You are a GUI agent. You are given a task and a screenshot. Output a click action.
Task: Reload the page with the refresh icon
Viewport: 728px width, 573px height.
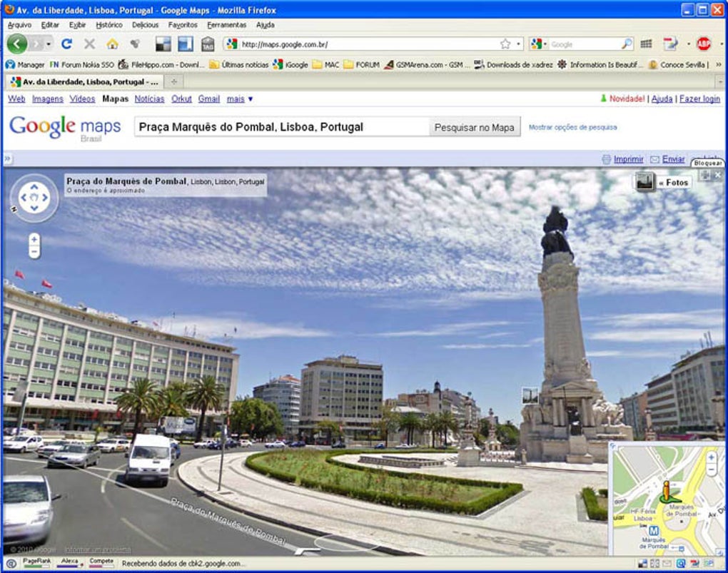coord(67,44)
